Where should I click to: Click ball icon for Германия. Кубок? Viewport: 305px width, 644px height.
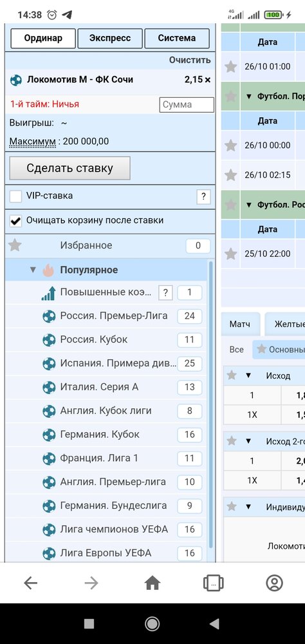49,435
